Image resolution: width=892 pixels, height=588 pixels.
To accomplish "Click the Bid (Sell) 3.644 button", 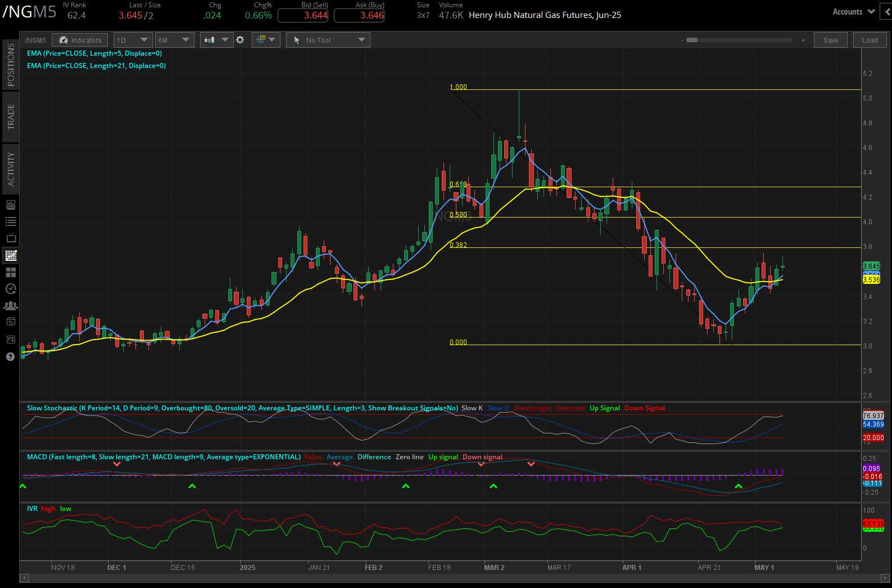I will tap(303, 16).
